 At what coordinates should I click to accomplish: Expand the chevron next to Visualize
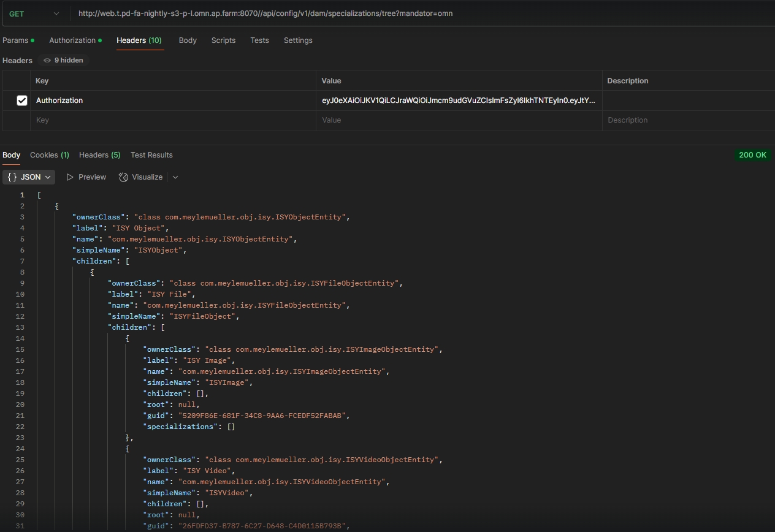(x=175, y=177)
